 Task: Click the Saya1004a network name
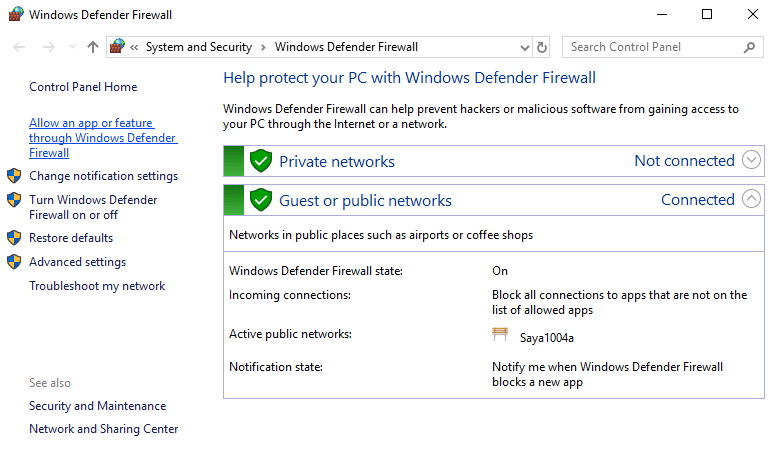[x=547, y=338]
